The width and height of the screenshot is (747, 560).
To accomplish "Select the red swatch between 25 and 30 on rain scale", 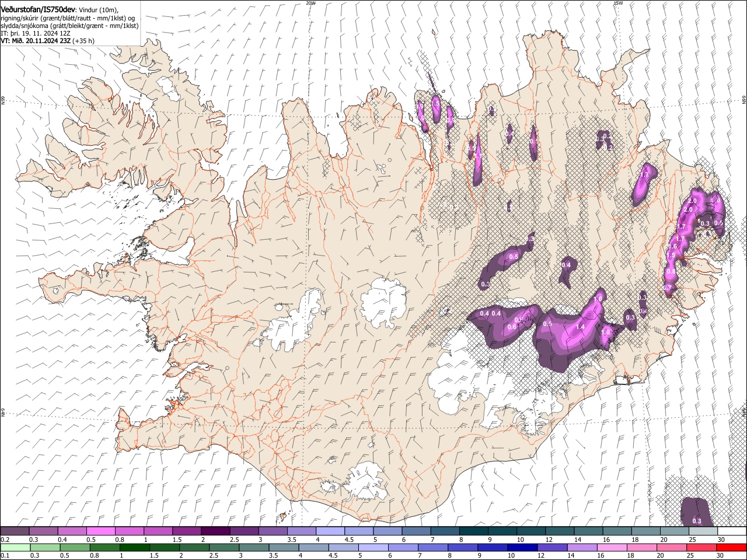I will point(702,547).
